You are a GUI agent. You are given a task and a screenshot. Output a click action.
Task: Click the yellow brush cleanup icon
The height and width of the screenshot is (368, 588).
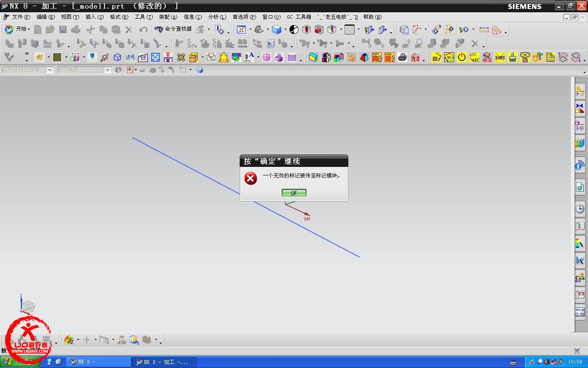(512, 57)
